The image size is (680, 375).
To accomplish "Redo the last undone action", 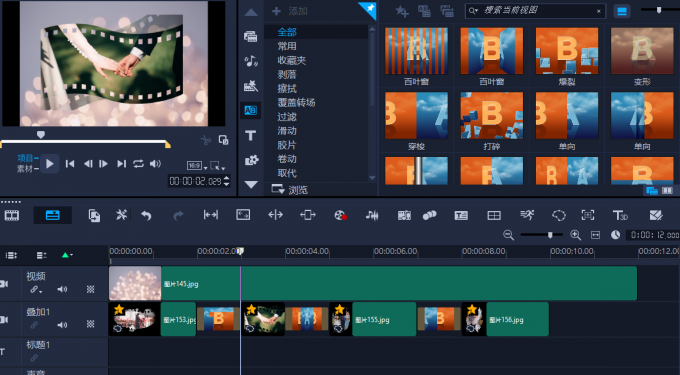I will coord(178,215).
